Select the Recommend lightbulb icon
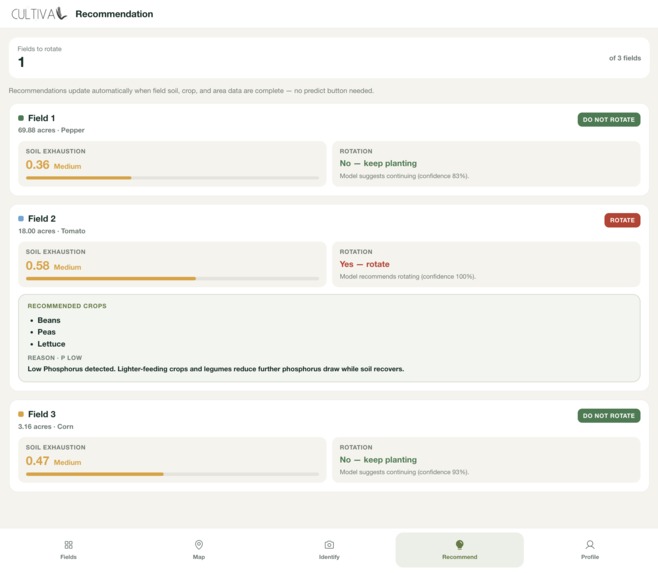This screenshot has width=658, height=573. [x=460, y=545]
